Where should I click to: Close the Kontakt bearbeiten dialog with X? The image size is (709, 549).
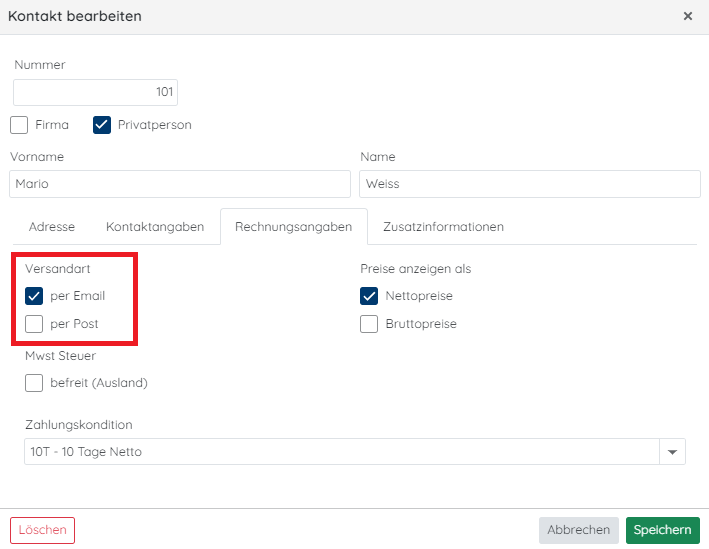[x=688, y=16]
